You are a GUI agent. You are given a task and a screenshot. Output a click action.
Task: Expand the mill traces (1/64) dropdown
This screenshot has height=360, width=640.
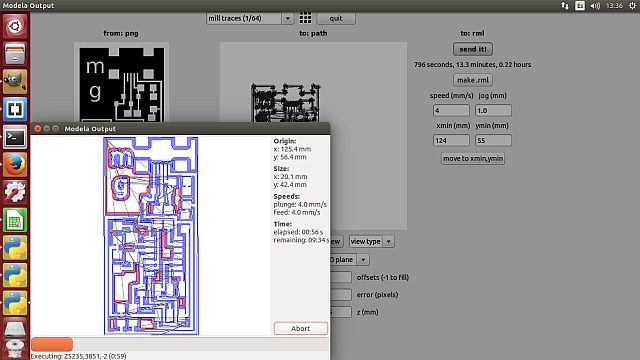(287, 18)
